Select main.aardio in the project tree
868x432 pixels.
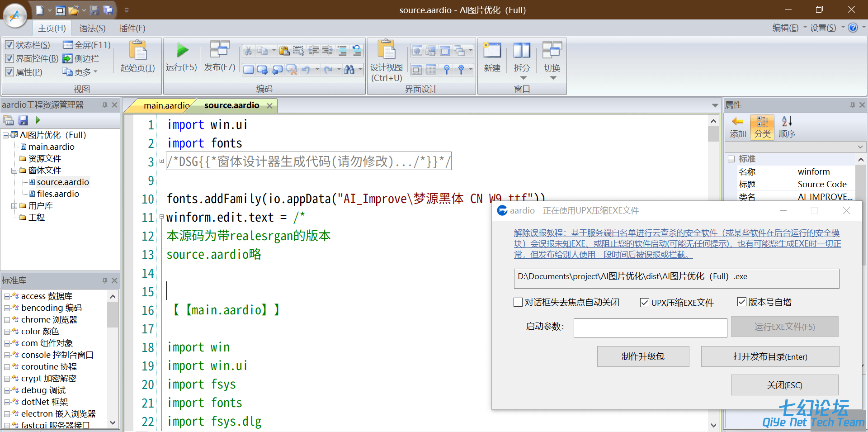pyautogui.click(x=51, y=147)
